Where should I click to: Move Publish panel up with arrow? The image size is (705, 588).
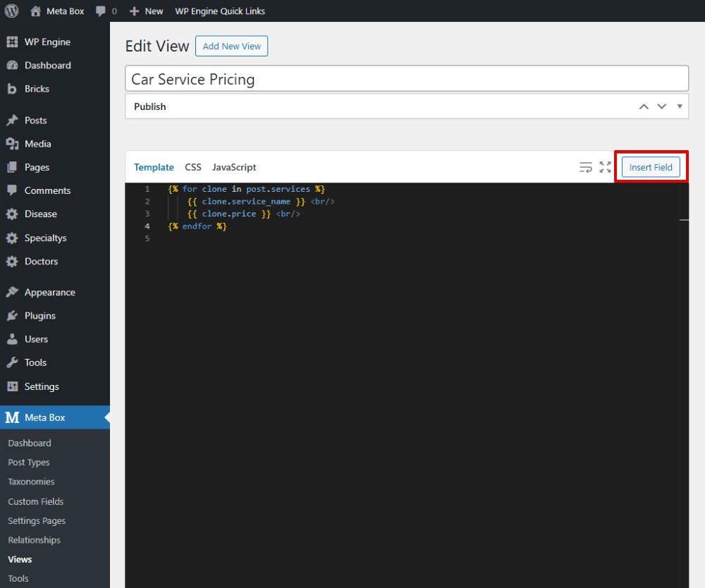pos(643,106)
